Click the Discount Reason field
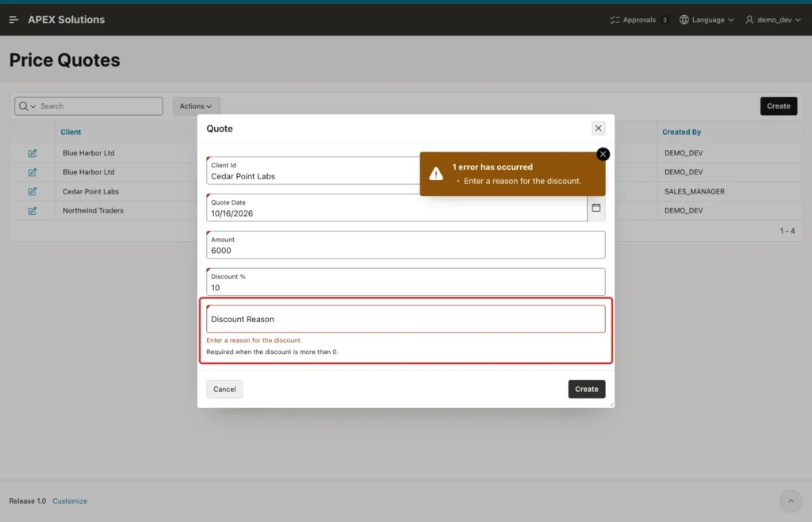The height and width of the screenshot is (522, 812). [x=405, y=319]
